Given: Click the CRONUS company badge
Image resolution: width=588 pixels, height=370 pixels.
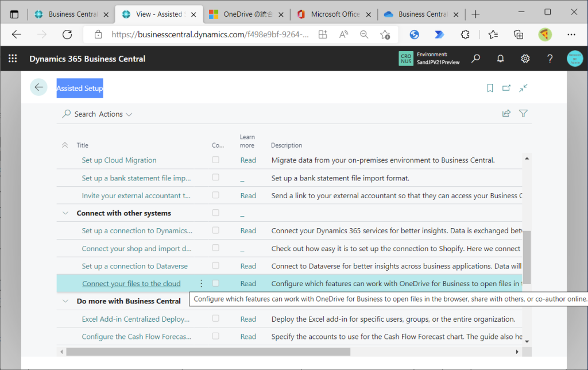Looking at the screenshot, I should coord(406,59).
